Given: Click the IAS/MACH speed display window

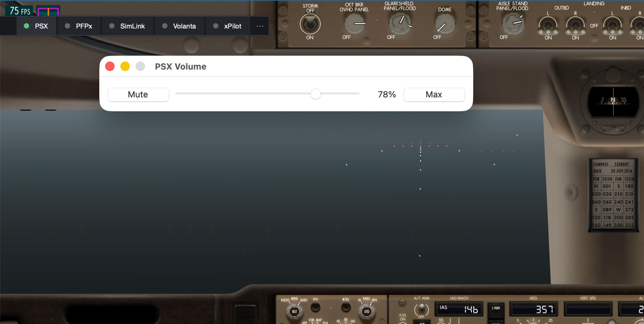Looking at the screenshot, I should (459, 309).
